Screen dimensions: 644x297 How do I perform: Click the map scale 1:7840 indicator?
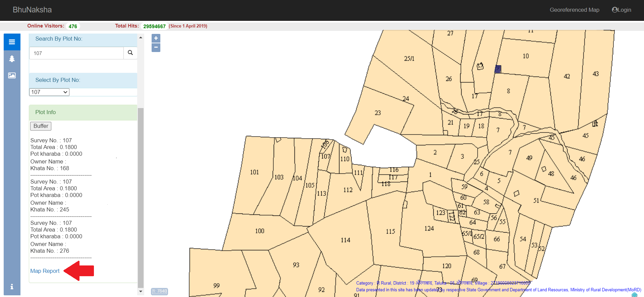coord(160,291)
